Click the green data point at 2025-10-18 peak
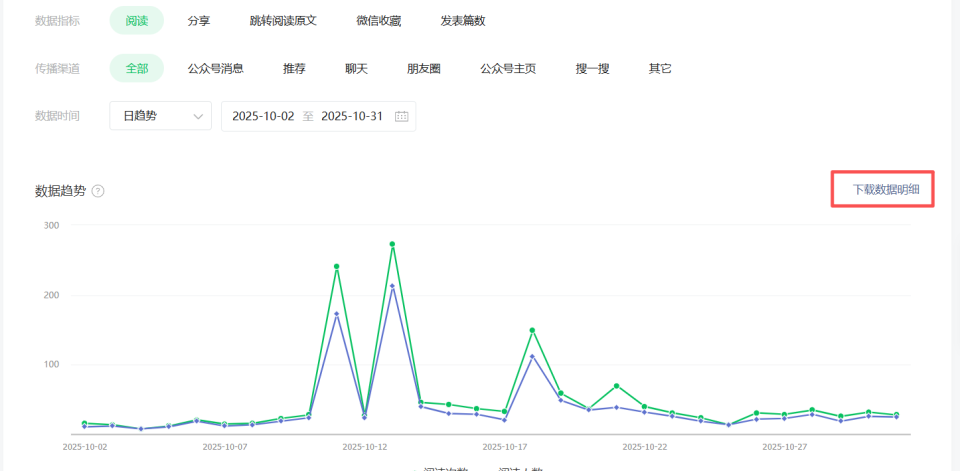The height and width of the screenshot is (471, 960). [532, 330]
